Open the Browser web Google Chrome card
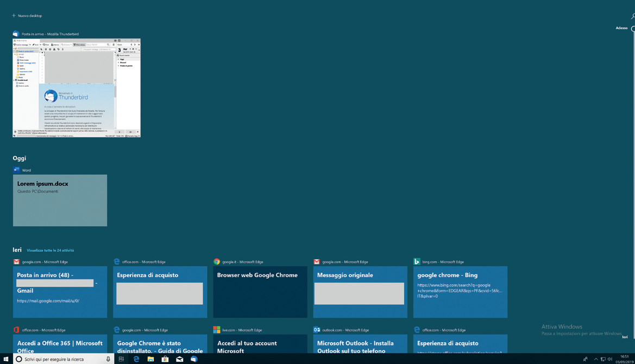This screenshot has height=364, width=635. (260, 292)
